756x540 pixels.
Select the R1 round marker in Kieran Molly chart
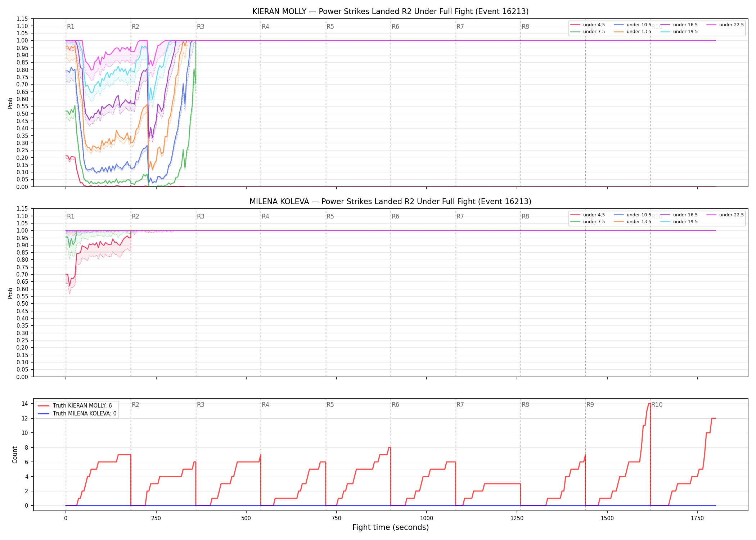click(71, 27)
